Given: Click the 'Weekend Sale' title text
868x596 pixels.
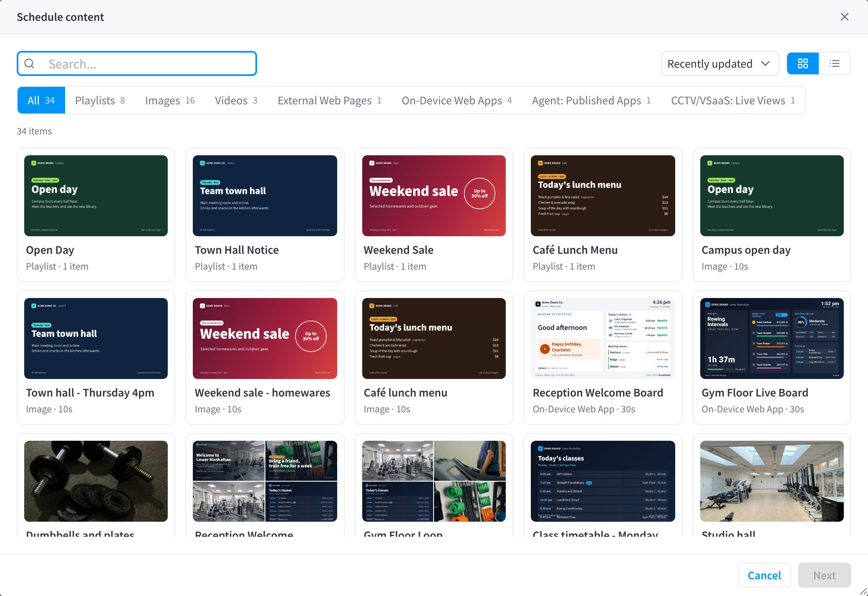Looking at the screenshot, I should pos(399,250).
